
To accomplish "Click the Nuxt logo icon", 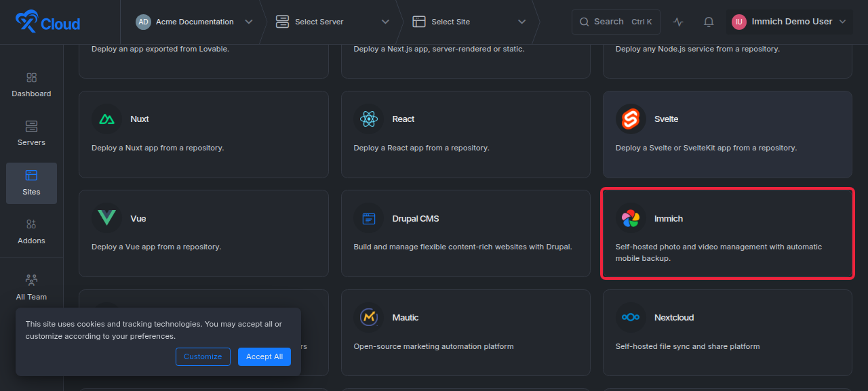I will coord(107,119).
